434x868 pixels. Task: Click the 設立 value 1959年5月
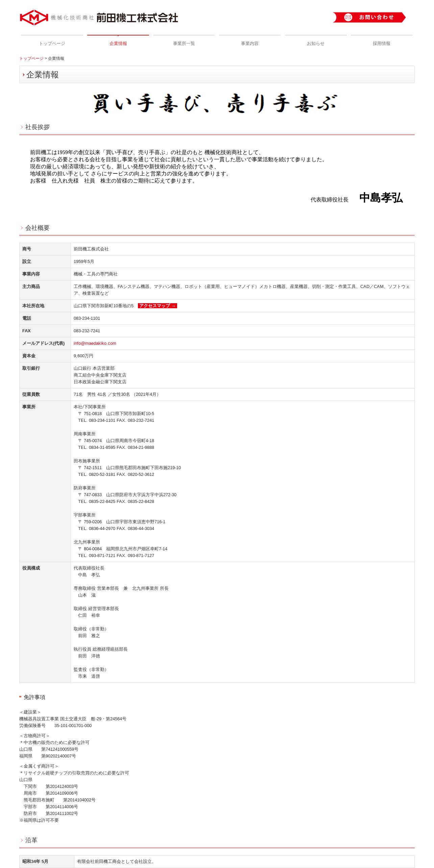click(84, 261)
